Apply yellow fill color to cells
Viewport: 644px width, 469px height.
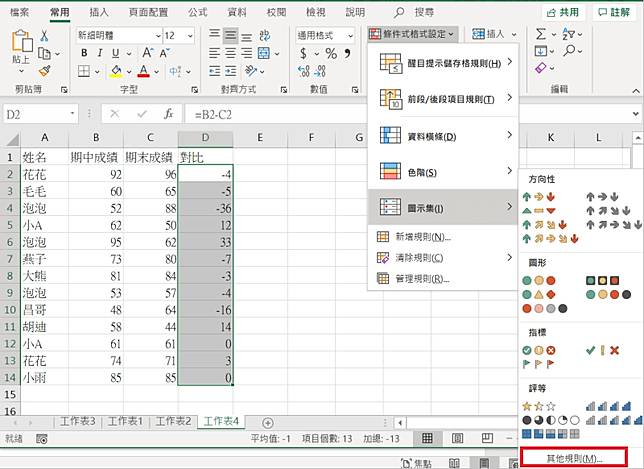coord(116,71)
